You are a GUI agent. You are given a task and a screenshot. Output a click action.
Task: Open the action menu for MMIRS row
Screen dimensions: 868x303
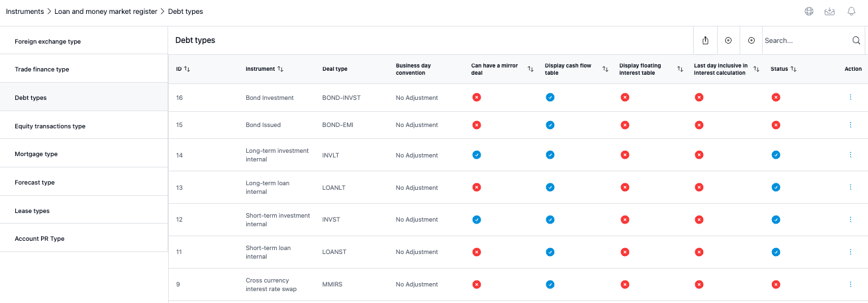pyautogui.click(x=850, y=284)
